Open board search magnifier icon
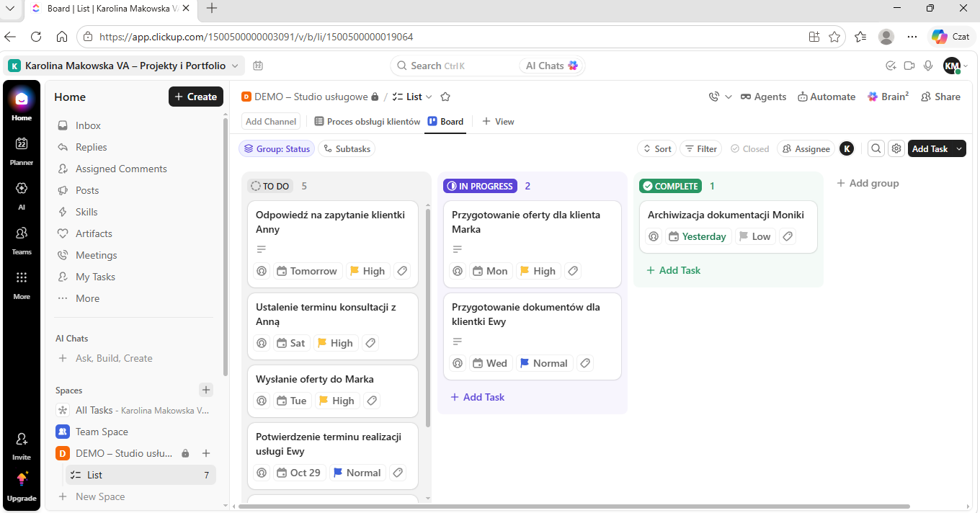980x513 pixels. pos(876,149)
